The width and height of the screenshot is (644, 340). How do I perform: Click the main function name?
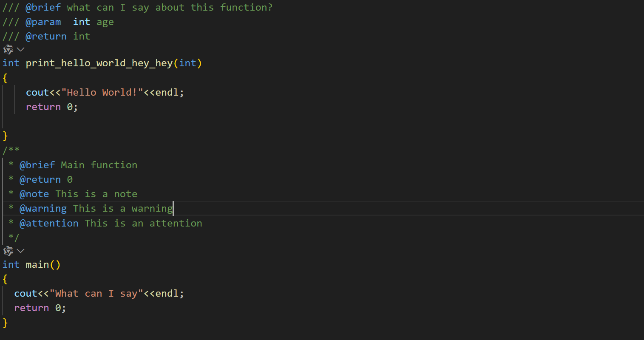(x=37, y=265)
